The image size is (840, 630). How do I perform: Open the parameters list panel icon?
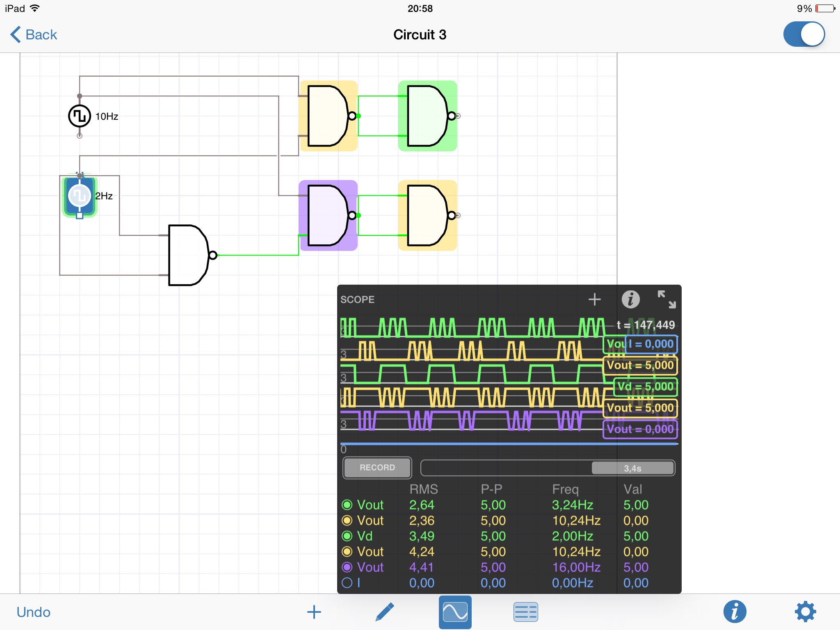[525, 612]
